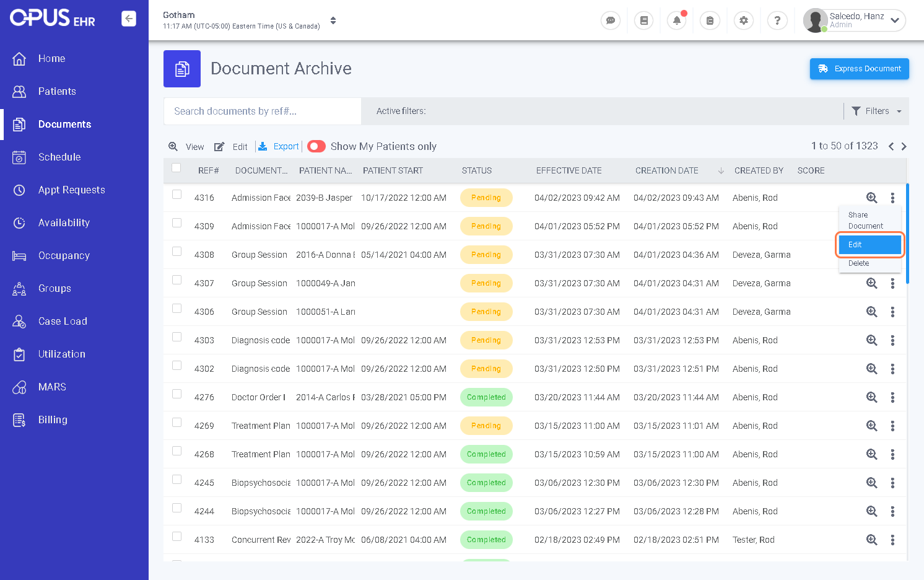Check the box for document 4309
Image resolution: width=924 pixels, height=580 pixels.
tap(177, 223)
